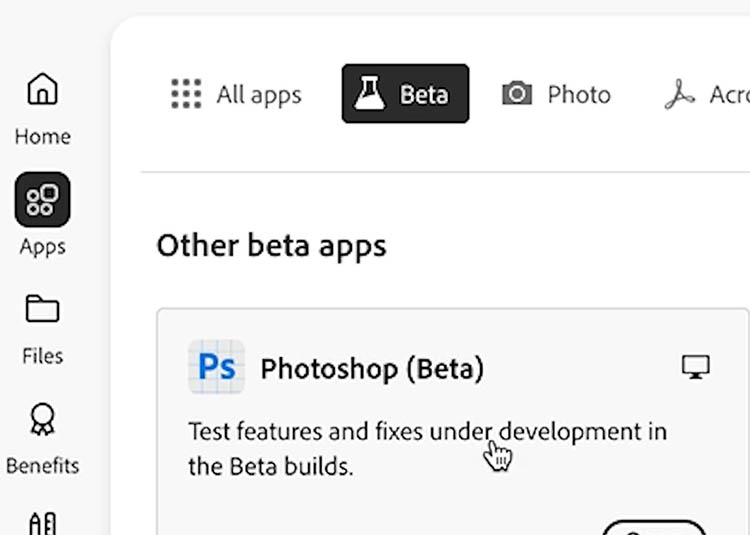Click the grid icon beside All apps
This screenshot has height=535, width=750.
pos(186,94)
